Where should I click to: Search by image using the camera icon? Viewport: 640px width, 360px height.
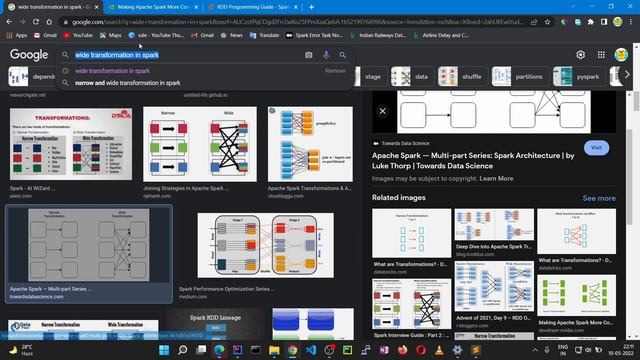click(309, 55)
